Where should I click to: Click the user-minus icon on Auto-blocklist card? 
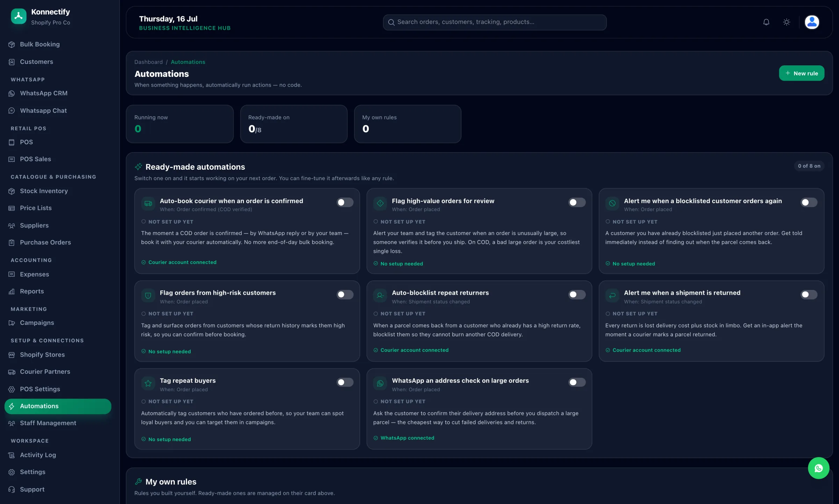380,296
